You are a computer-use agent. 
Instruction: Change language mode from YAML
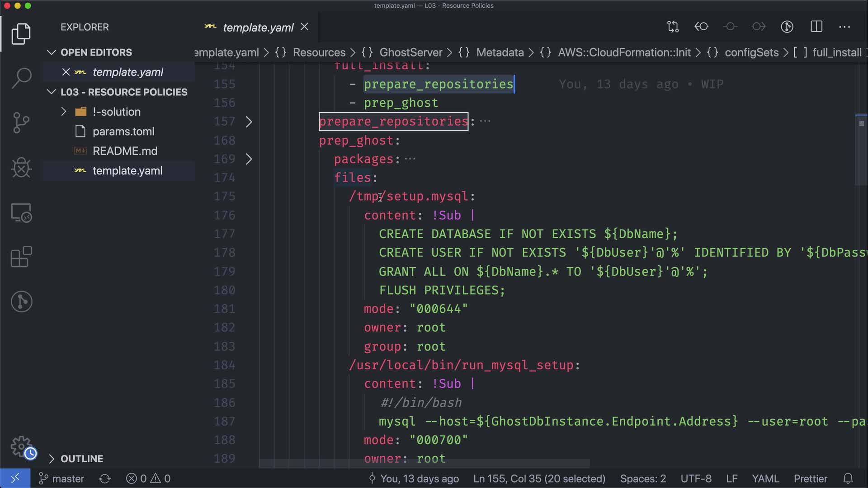click(x=765, y=479)
